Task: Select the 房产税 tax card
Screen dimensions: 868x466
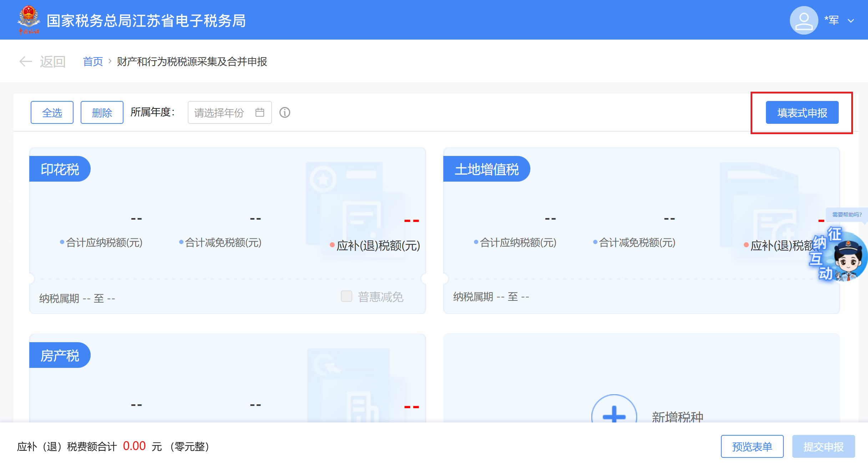Action: pyautogui.click(x=60, y=355)
